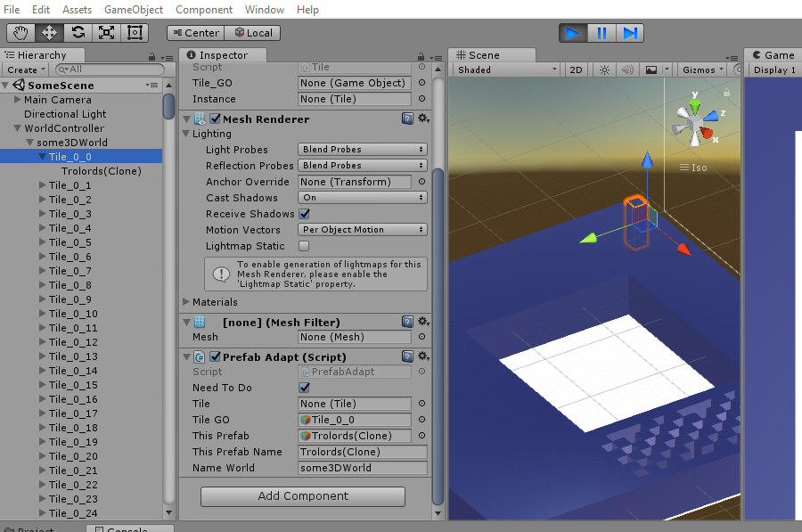
Task: Open the Window menu
Action: click(264, 10)
